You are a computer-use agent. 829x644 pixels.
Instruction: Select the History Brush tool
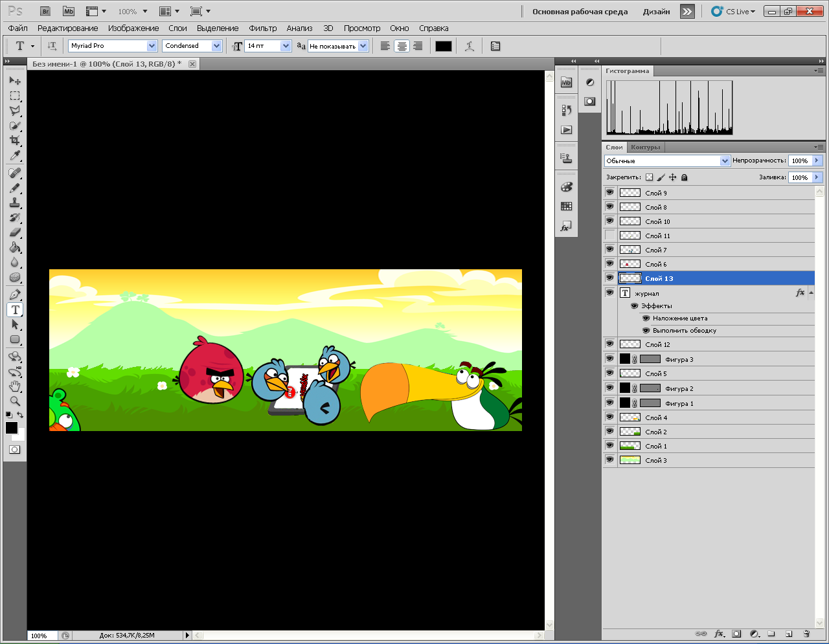[15, 217]
